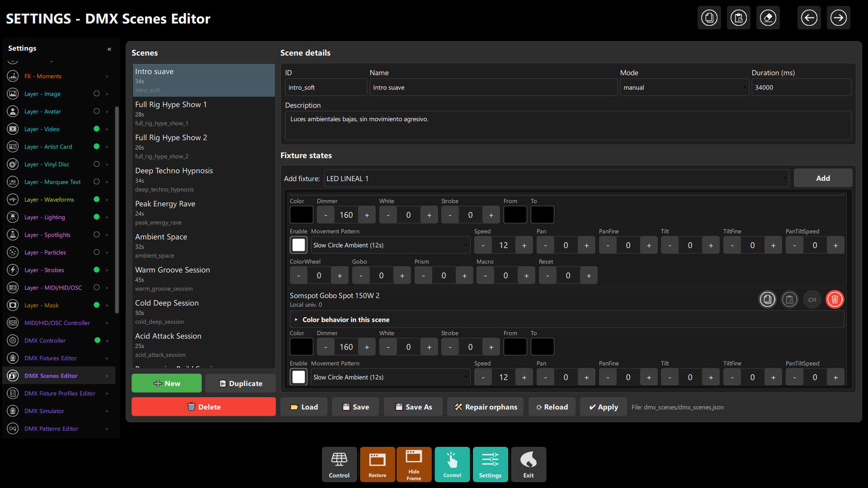Image resolution: width=868 pixels, height=488 pixels.
Task: Toggle Layer - Spotlights on/off indicator
Action: 96,235
